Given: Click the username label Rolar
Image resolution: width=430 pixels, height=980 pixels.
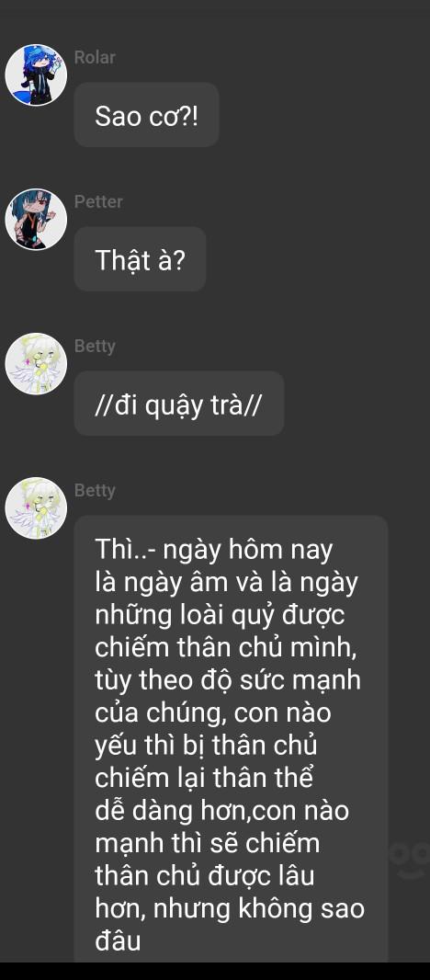Looking at the screenshot, I should tap(95, 58).
